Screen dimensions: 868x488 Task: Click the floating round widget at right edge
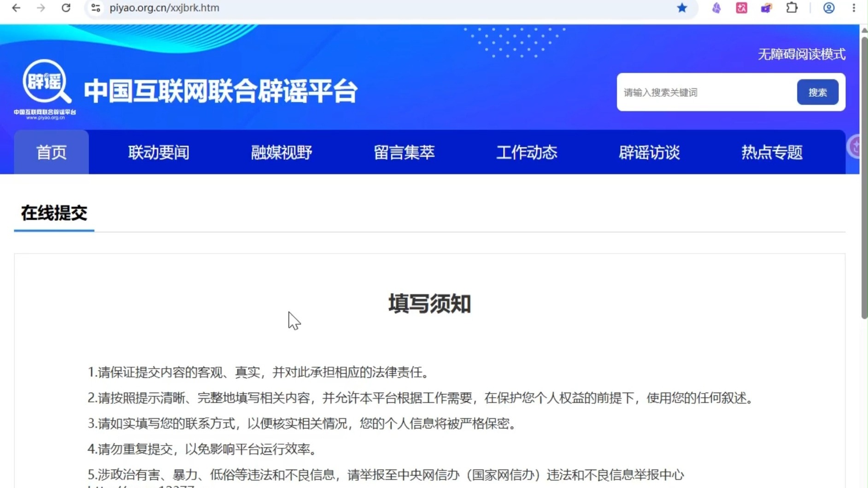pyautogui.click(x=854, y=147)
